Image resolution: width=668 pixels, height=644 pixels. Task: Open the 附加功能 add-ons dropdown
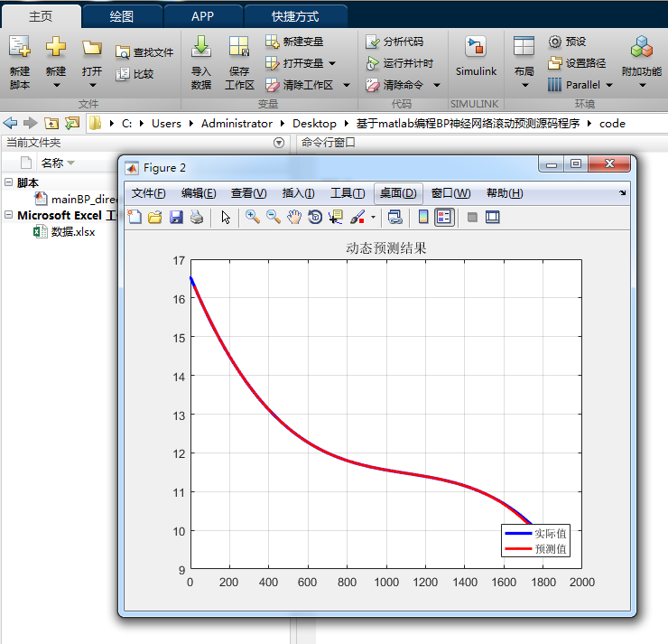point(642,62)
